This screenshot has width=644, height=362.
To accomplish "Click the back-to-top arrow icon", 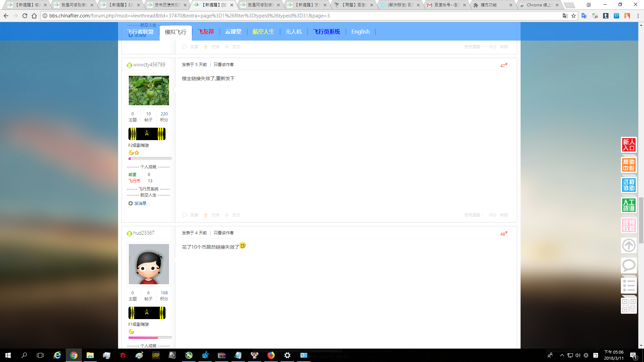I will [x=629, y=245].
